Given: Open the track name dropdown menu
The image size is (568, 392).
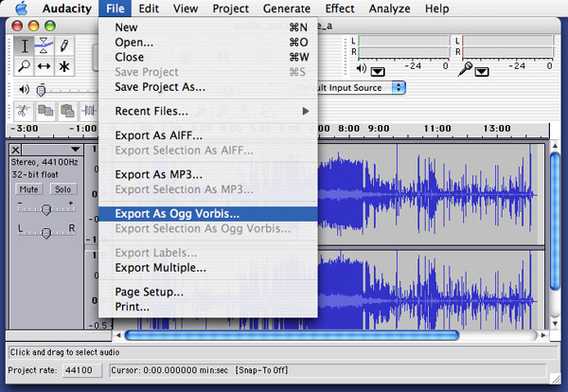Looking at the screenshot, I should [76, 150].
